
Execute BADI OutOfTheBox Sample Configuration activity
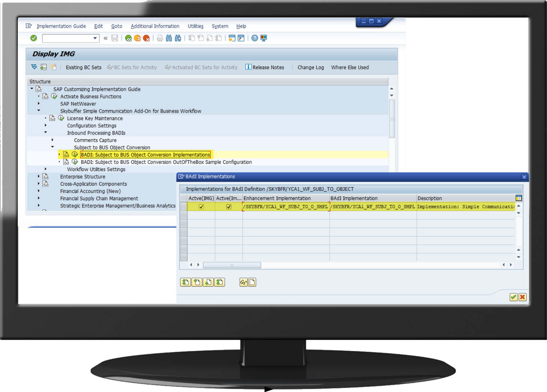coord(75,162)
